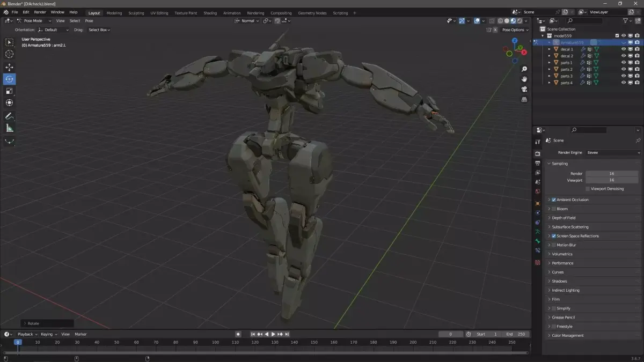644x362 pixels.
Task: Select the Rotate tool in the toolbar
Action: click(10, 79)
